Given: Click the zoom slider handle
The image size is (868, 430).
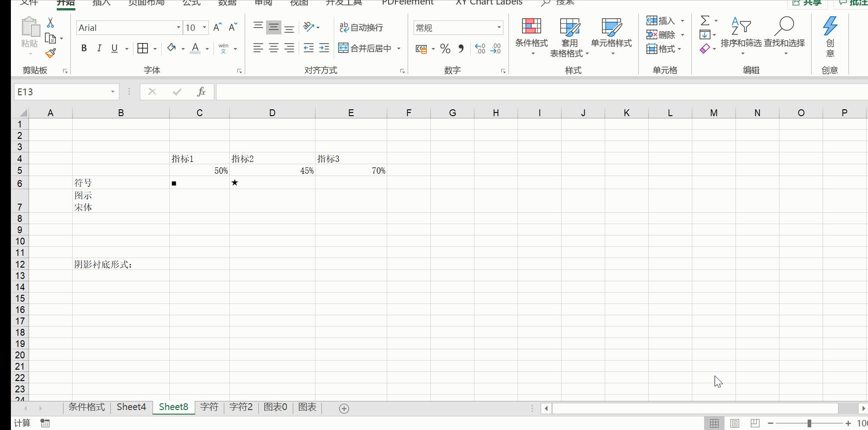Looking at the screenshot, I should point(809,423).
